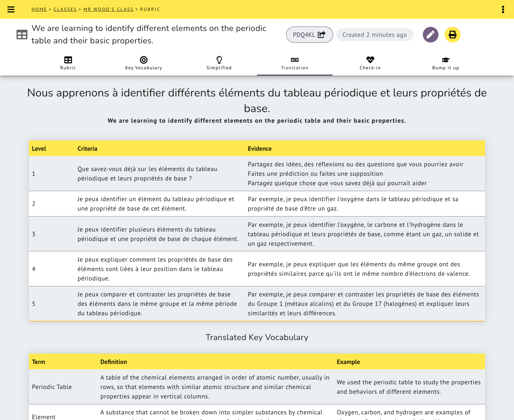Click the 'Translated Key Vocabulary' heading
This screenshot has height=420, width=514.
click(x=257, y=337)
